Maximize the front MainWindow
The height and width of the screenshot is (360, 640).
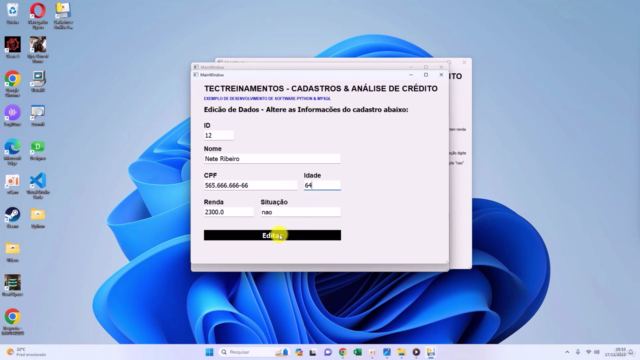(x=426, y=75)
